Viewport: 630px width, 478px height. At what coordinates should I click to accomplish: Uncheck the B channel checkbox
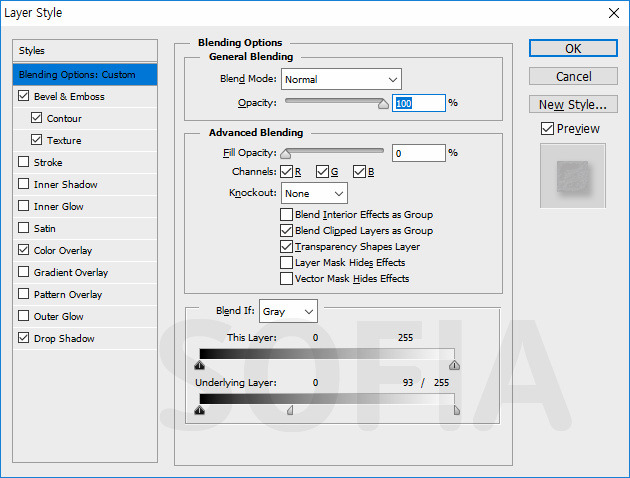pos(359,172)
